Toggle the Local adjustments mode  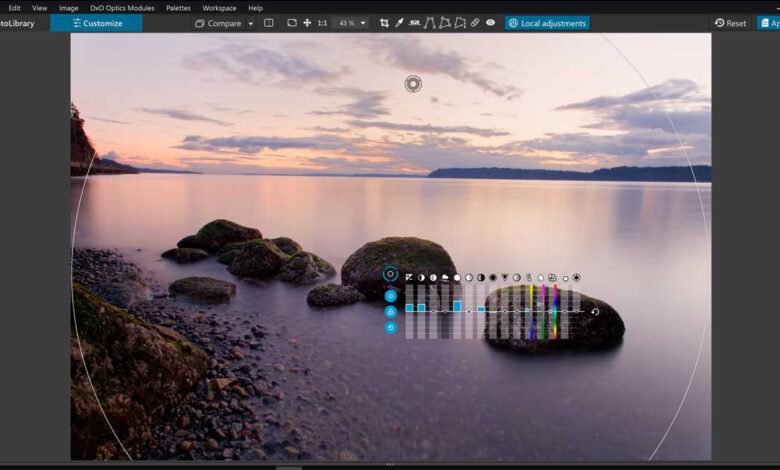tap(547, 23)
